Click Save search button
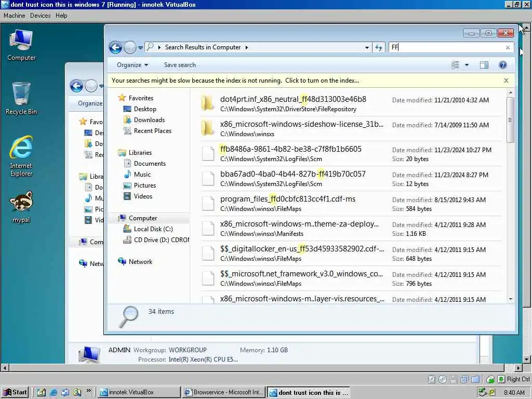The image size is (532, 399). point(180,65)
